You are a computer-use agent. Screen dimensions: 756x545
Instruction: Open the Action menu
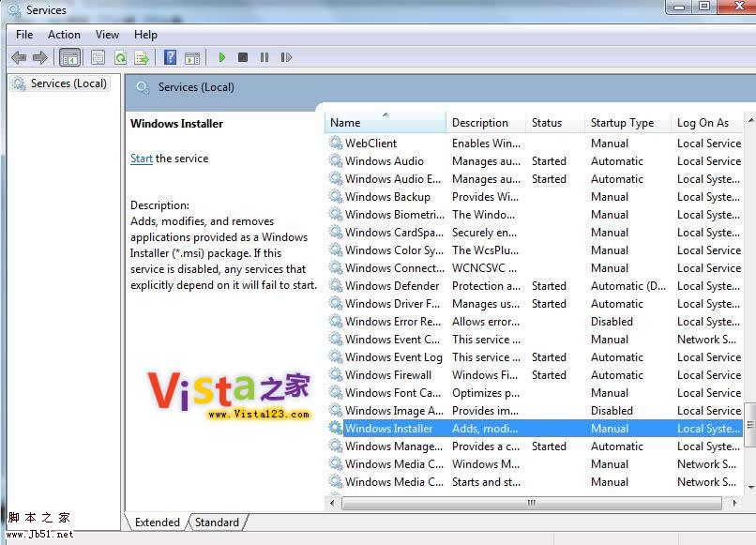pos(64,35)
